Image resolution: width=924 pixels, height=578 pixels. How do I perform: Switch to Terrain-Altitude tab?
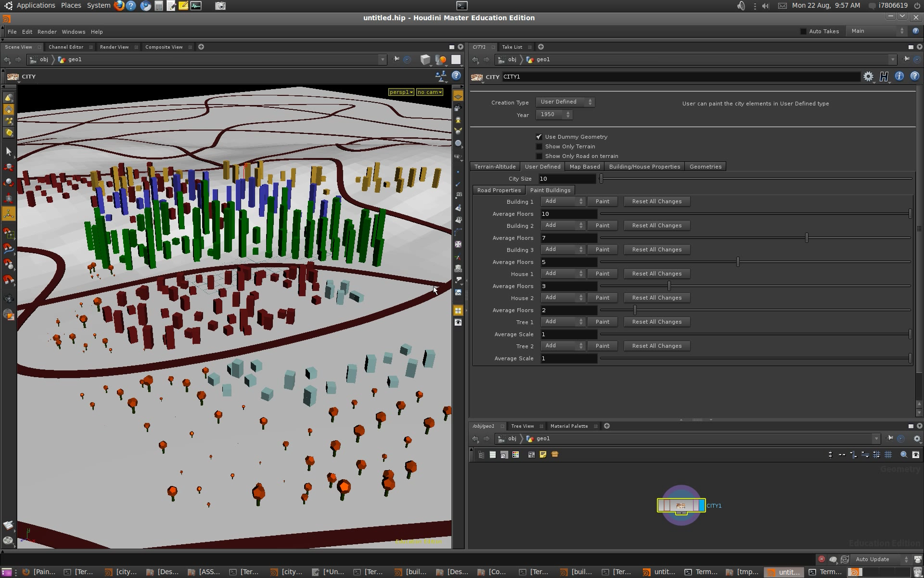(x=495, y=167)
